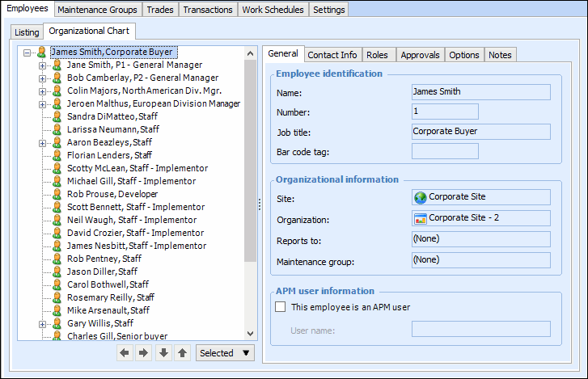Screen dimensions: 588x379
Task: Click the tree's scroll down arrow
Action: [250, 334]
